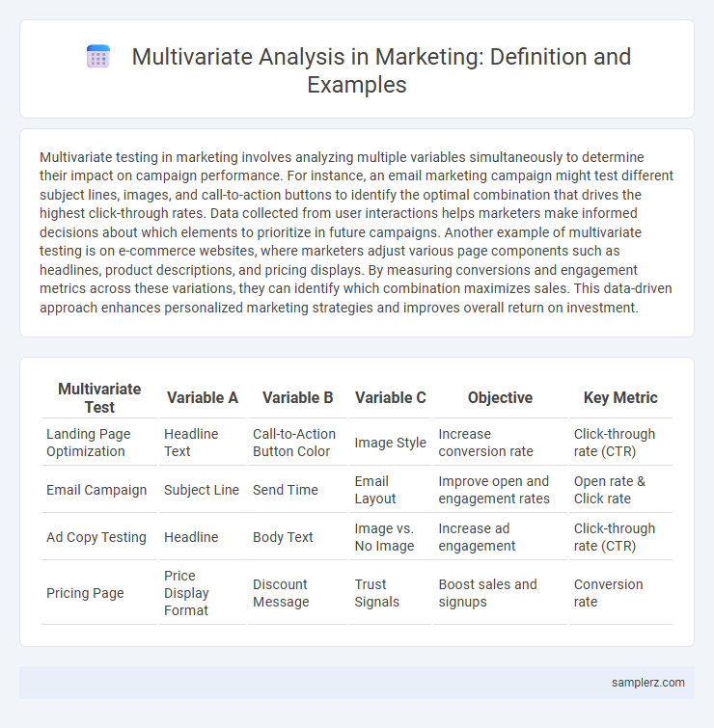Select the 'Image vs. No Image' cell
The height and width of the screenshot is (728, 714).
[x=390, y=537]
